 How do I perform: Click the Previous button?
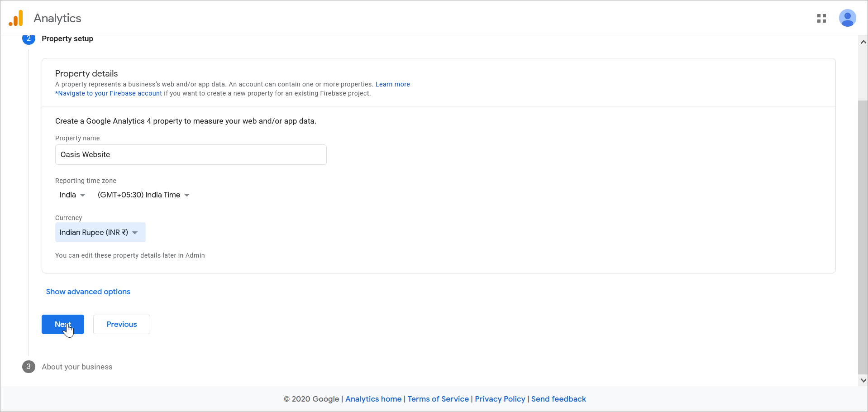[x=122, y=324]
